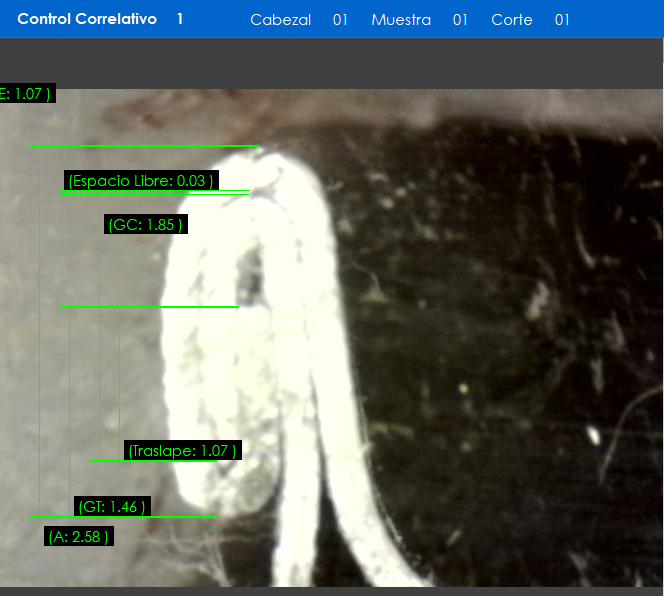Click the Cabezal header label
664x596 pixels.
click(x=280, y=20)
